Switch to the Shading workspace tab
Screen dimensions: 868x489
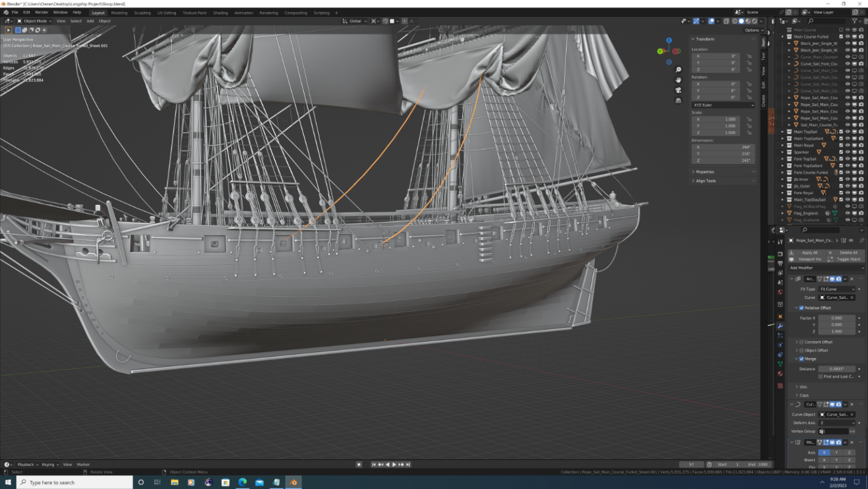(x=221, y=13)
